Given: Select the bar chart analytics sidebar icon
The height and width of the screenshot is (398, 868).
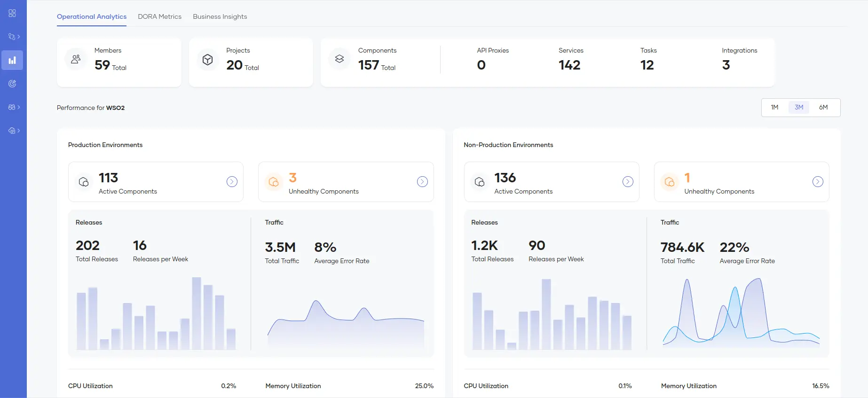Looking at the screenshot, I should tap(12, 60).
